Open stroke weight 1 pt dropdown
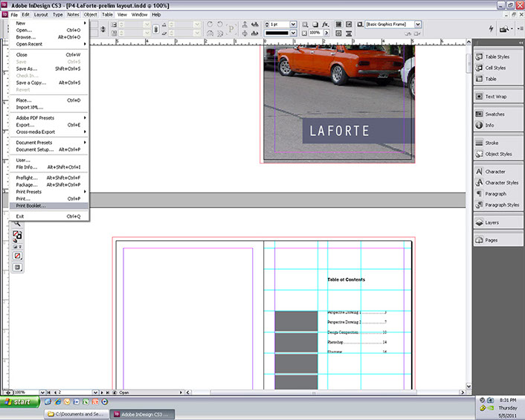525x420 pixels. coord(293,25)
